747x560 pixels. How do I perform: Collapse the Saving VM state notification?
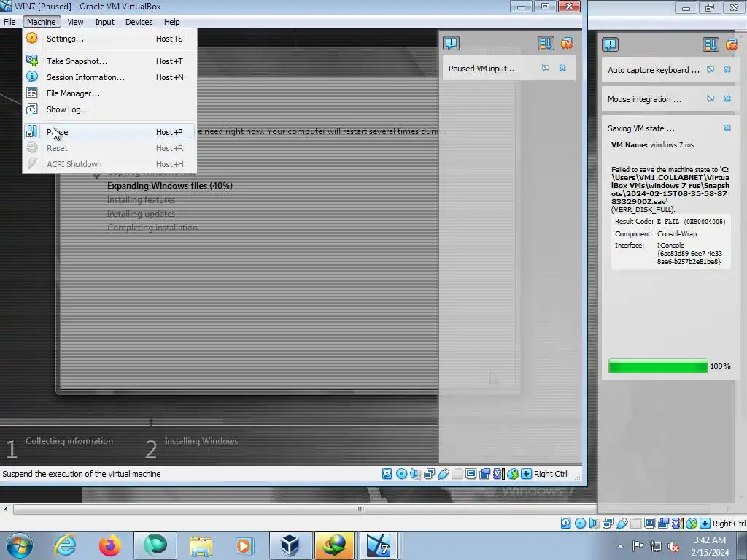[x=641, y=128]
